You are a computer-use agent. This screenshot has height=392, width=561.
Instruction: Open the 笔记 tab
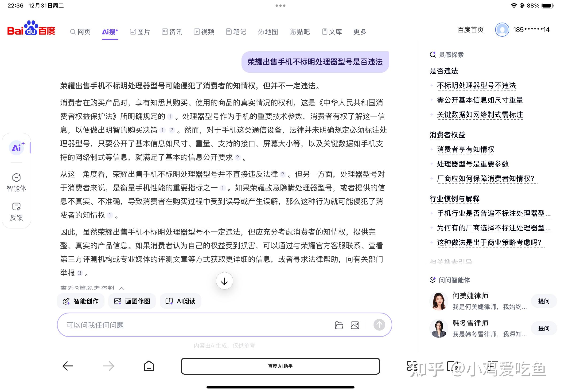pos(236,32)
